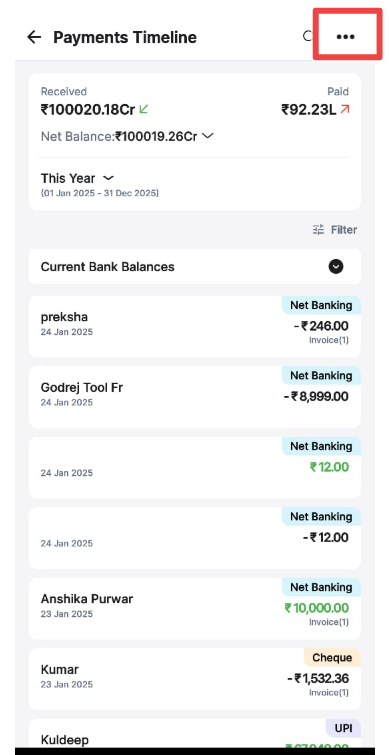
Task: Click the Invoice(1) link under preksha's amount
Action: [329, 340]
